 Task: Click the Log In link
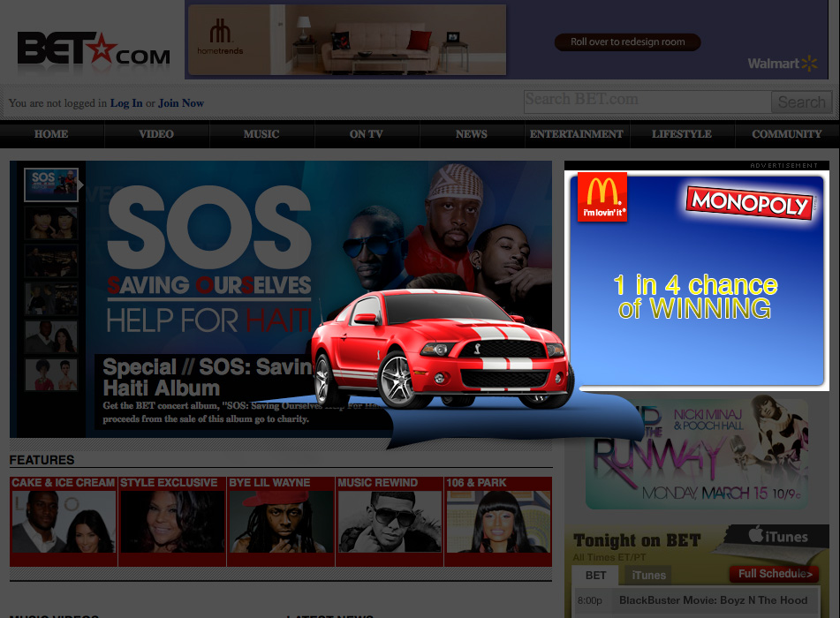pos(126,103)
